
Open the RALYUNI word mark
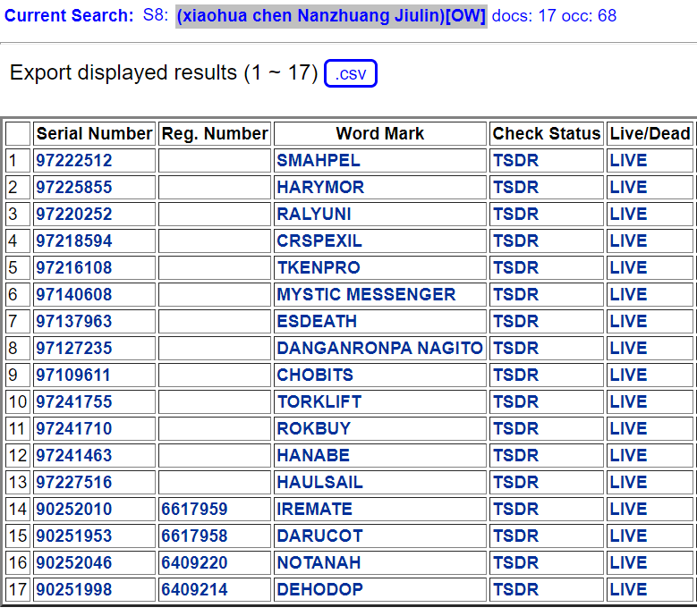pos(314,214)
